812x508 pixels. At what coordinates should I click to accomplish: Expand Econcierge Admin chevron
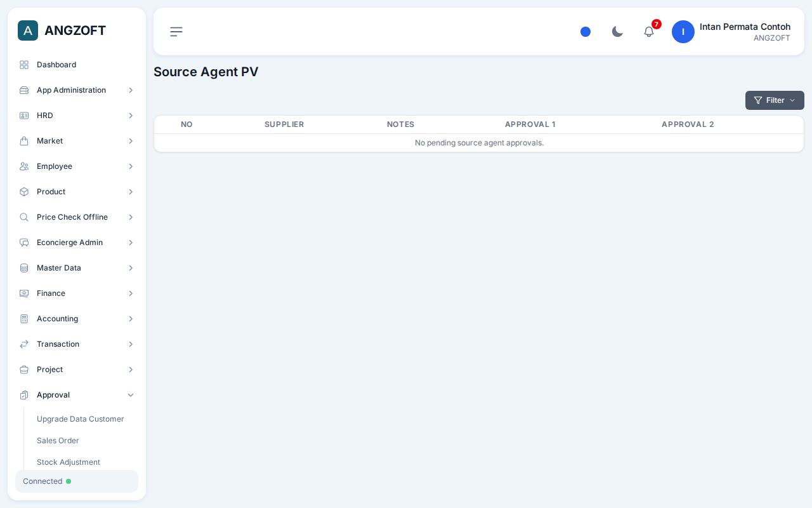coord(131,243)
